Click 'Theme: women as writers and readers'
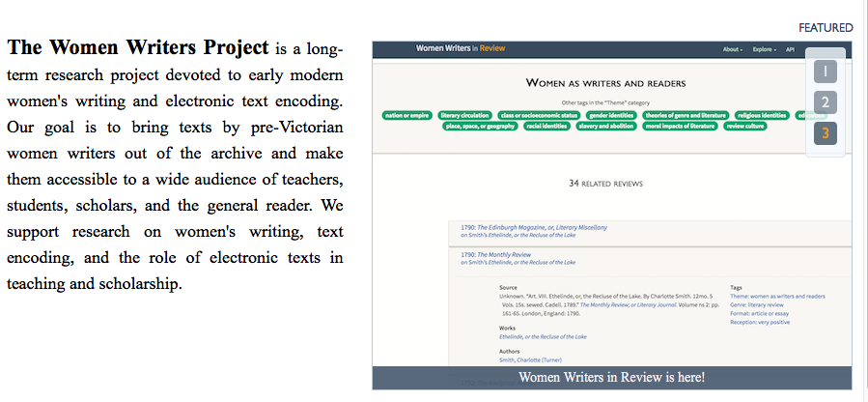Screen dimensions: 868x402 coord(777,297)
